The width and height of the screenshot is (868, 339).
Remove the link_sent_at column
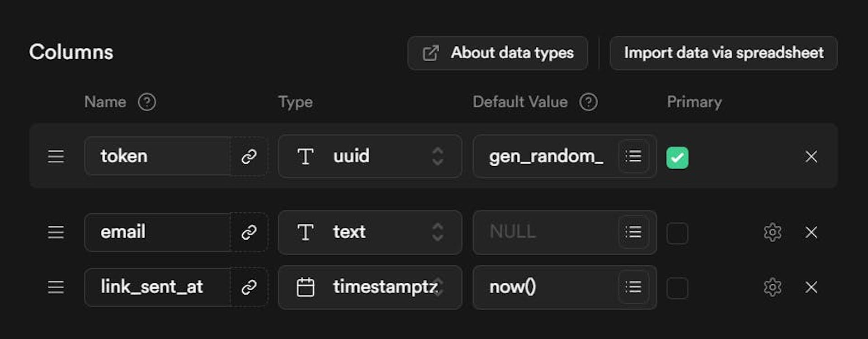[x=811, y=287]
